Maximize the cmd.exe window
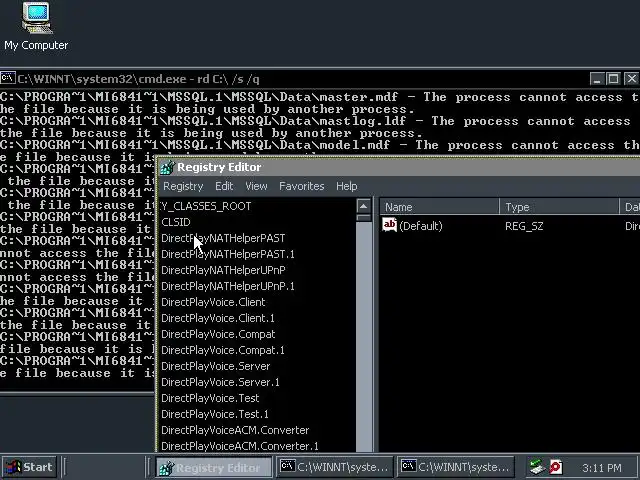 (613, 78)
